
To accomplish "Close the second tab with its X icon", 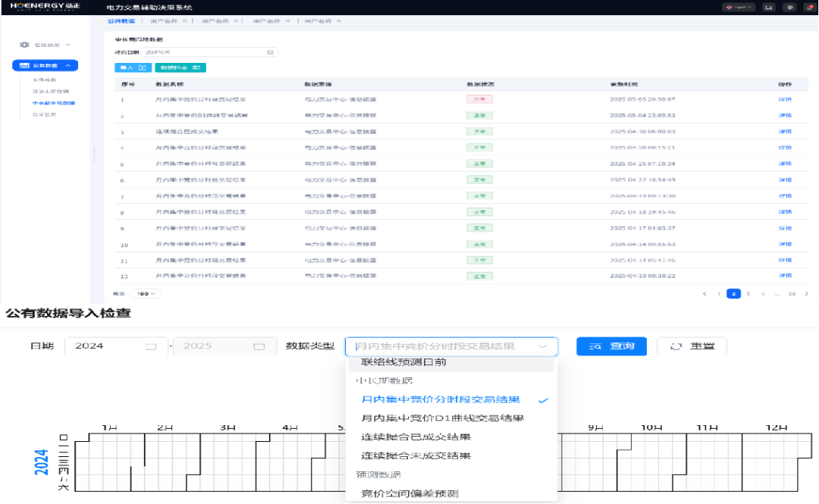I will click(x=184, y=21).
